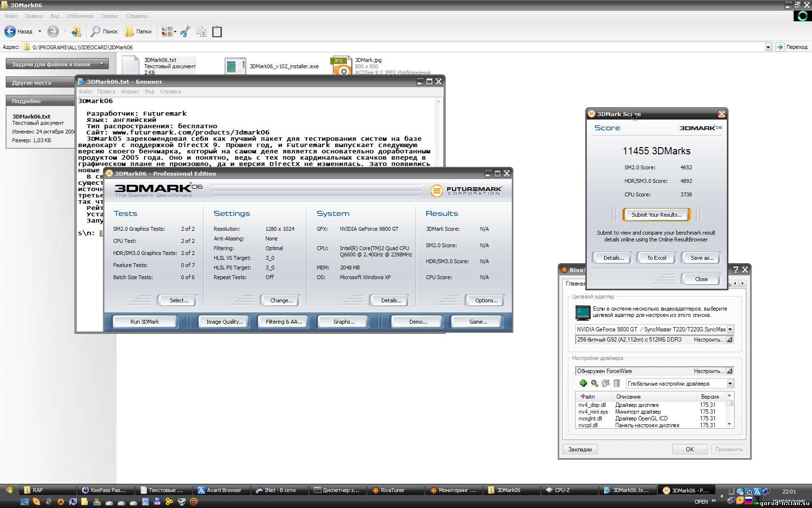Open Формат menu in Notepad
812x508 pixels.
tap(130, 91)
